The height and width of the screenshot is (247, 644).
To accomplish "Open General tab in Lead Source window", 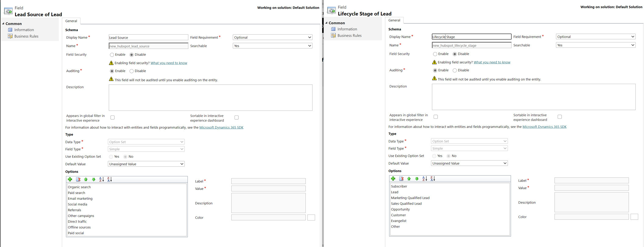I will pyautogui.click(x=71, y=21).
